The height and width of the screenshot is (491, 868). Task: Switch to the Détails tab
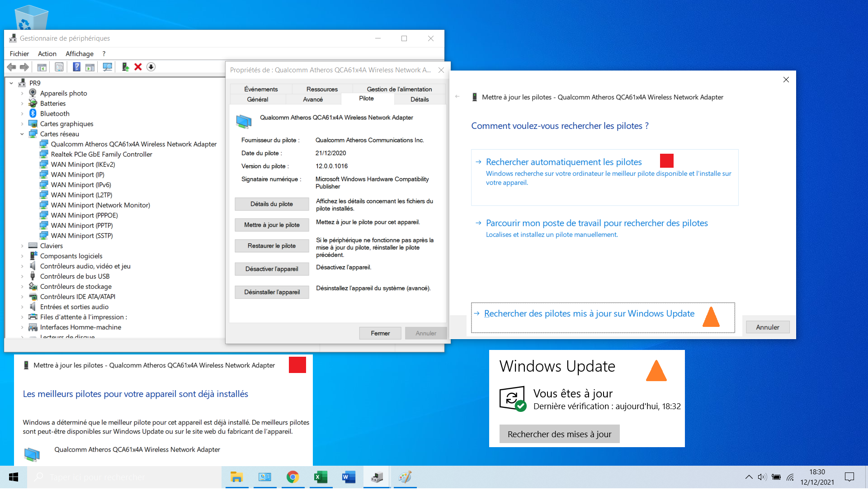[x=420, y=99]
